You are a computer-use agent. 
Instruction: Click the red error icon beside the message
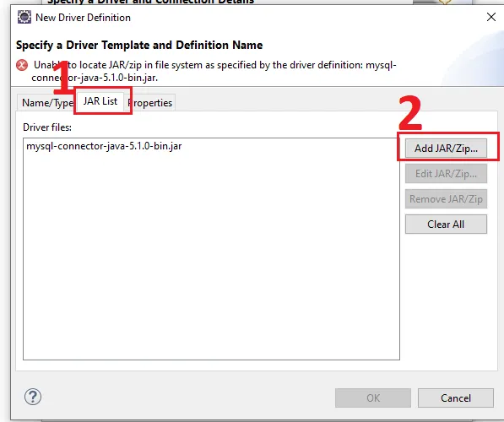22,65
